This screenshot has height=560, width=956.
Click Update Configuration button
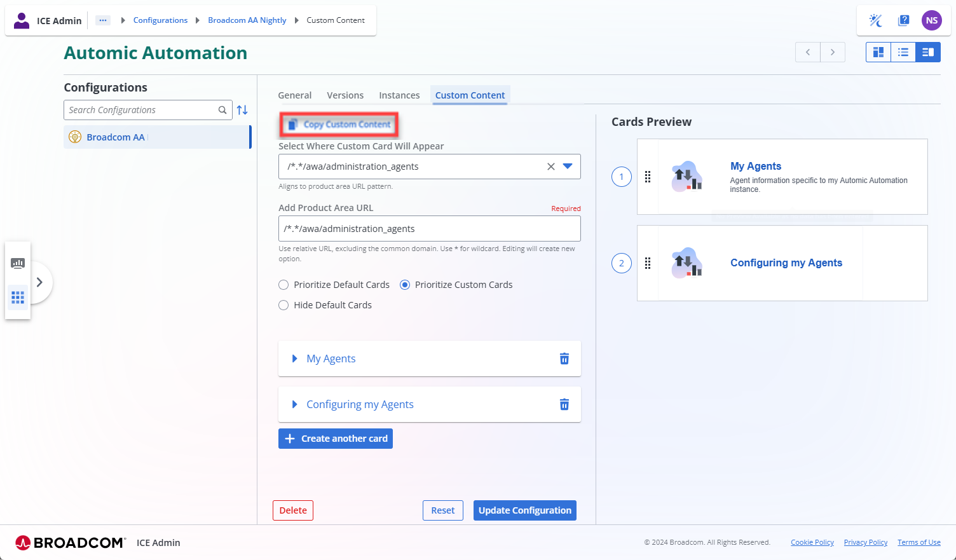(525, 510)
